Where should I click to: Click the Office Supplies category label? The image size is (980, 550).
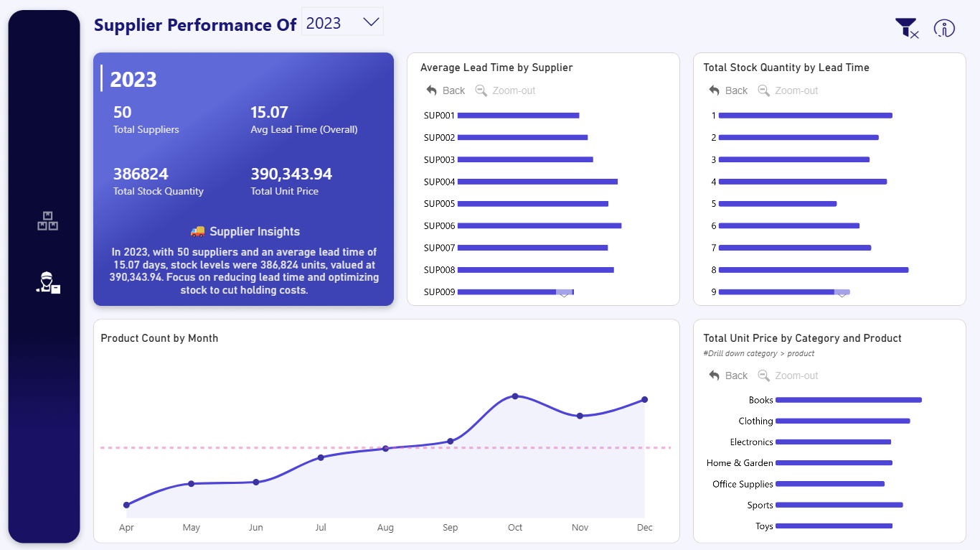click(743, 484)
